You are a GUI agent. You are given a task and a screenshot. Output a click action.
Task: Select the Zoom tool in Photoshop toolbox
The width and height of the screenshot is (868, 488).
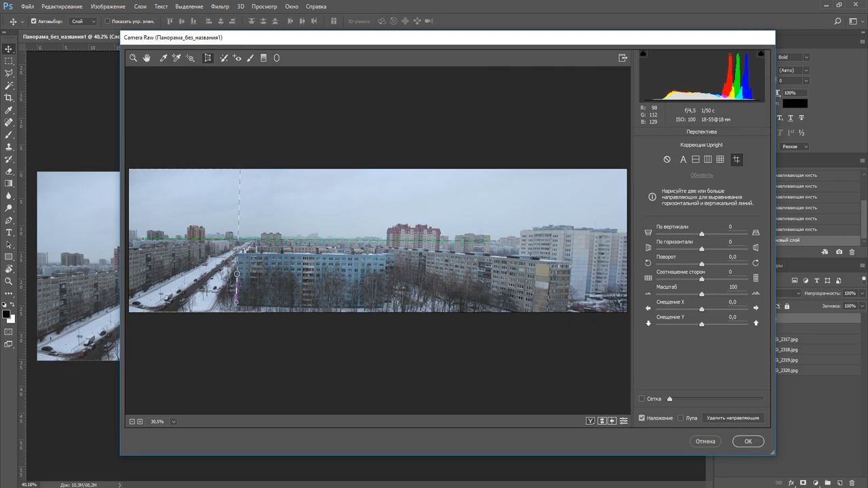point(9,281)
